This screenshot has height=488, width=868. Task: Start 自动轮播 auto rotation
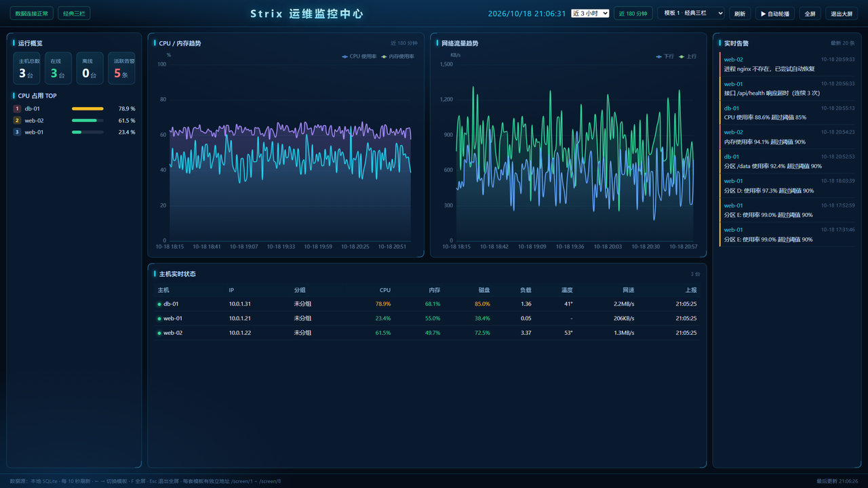tap(775, 14)
